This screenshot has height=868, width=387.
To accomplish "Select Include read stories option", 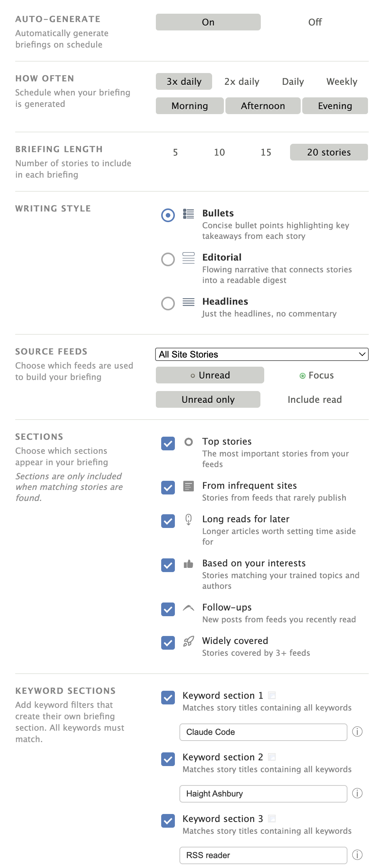I will tap(314, 400).
